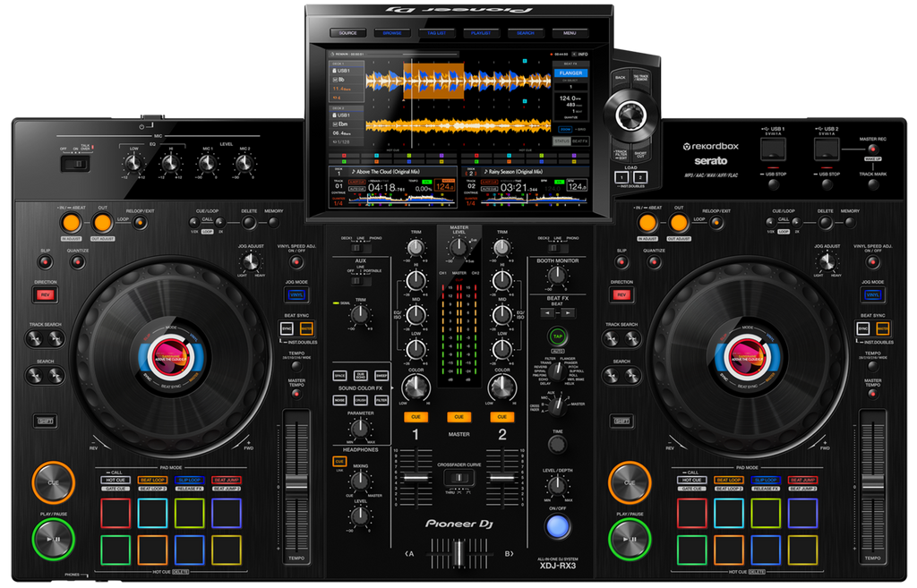Tap the cyan performance pad on deck 1

click(152, 513)
